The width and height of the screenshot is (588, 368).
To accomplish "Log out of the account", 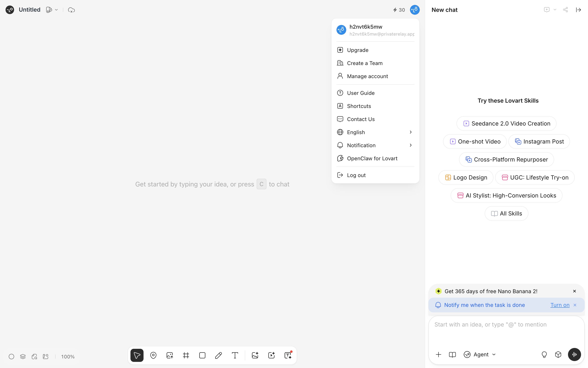I will click(x=375, y=175).
